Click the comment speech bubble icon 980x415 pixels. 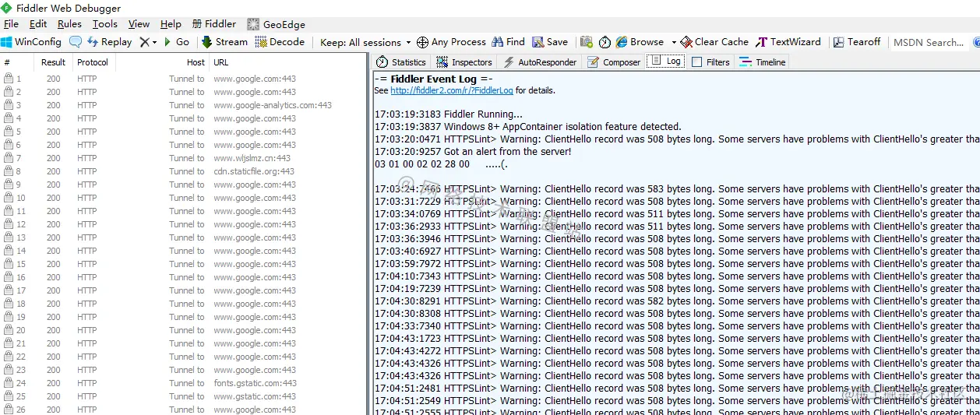76,42
